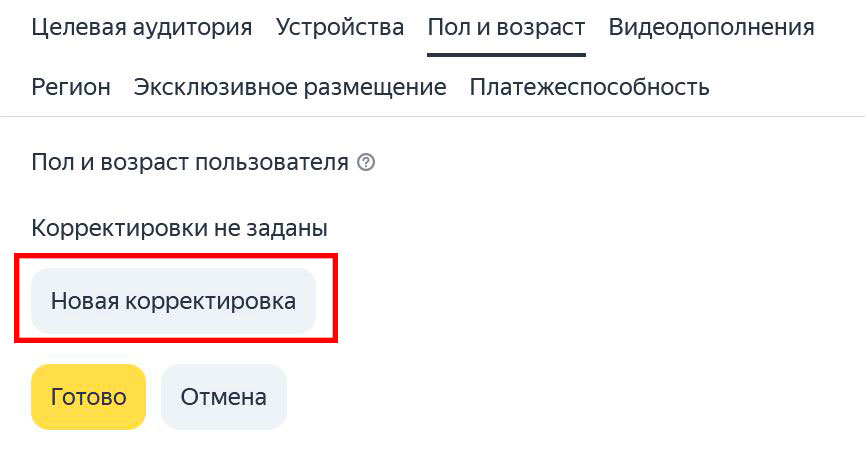Cancel changes with the Отмена button
Viewport: 865px width, 463px height.
(224, 397)
